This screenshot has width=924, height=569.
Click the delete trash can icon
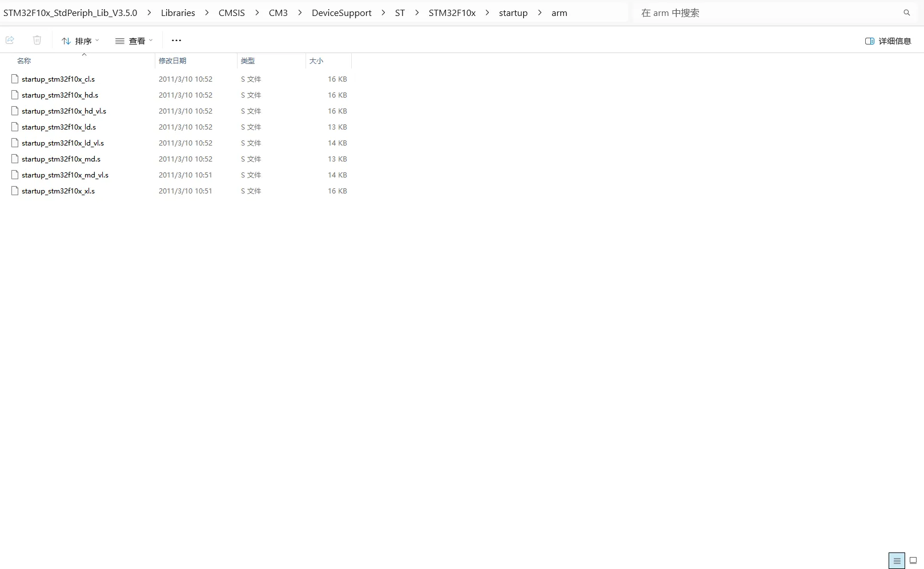[x=37, y=40]
